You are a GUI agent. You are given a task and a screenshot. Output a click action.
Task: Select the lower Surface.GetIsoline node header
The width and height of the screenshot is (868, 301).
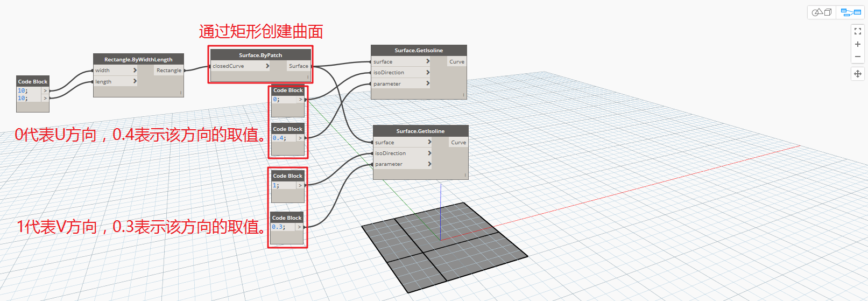point(420,131)
